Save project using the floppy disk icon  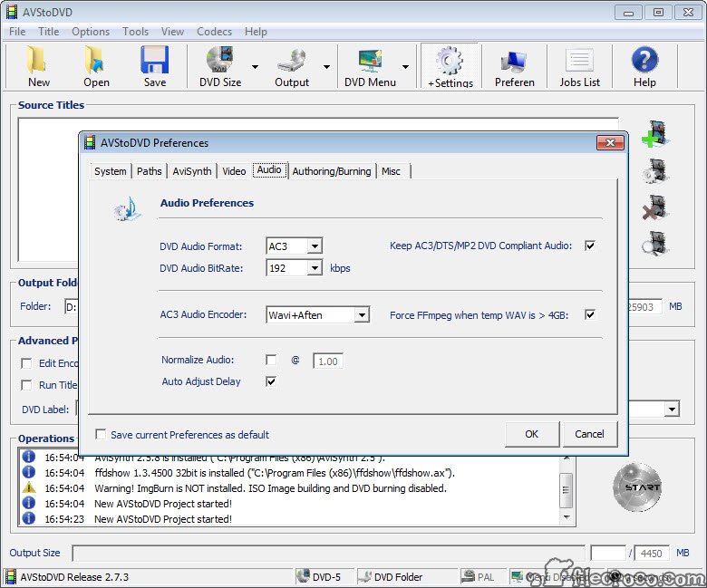(155, 60)
